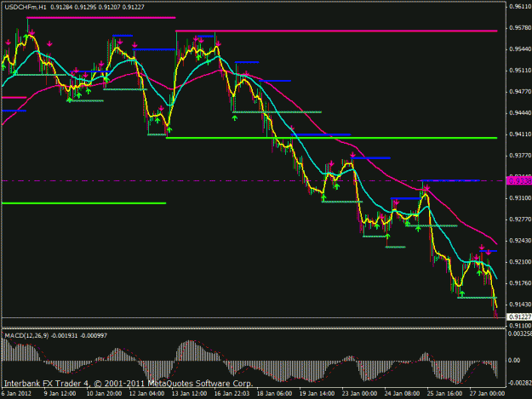Click the 0.91100 price axis label

tap(520, 326)
